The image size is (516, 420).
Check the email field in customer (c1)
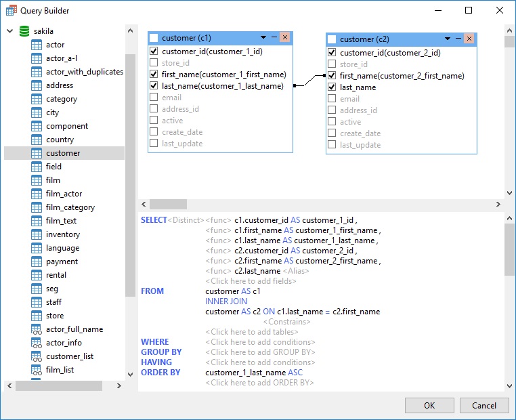pyautogui.click(x=154, y=98)
